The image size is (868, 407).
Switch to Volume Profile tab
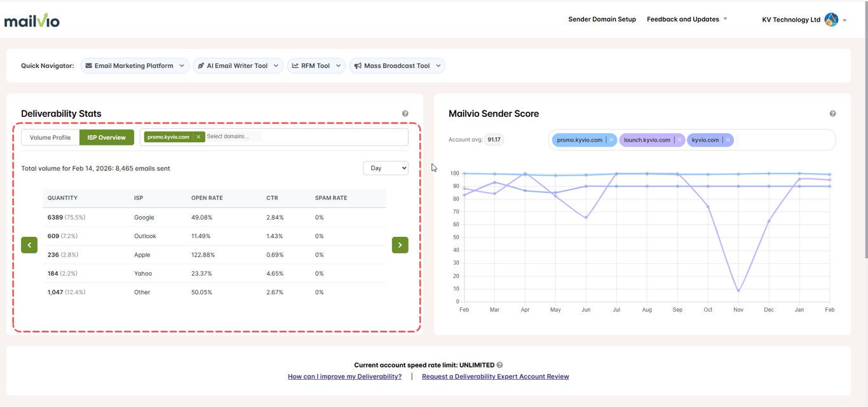point(50,137)
